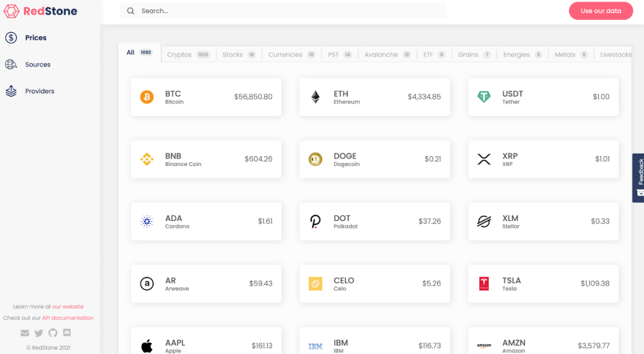Click the Polkadot icon
The width and height of the screenshot is (644, 354).
pyautogui.click(x=315, y=221)
